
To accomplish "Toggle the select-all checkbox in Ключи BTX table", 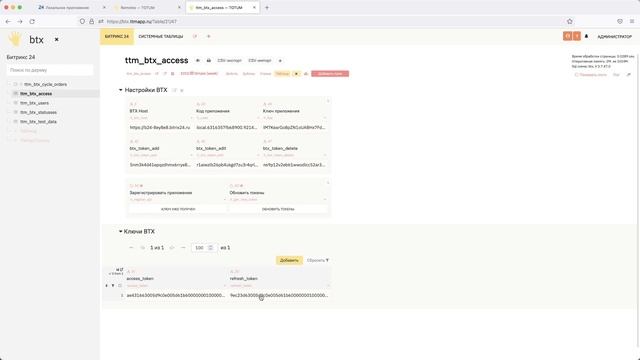I will [120, 286].
